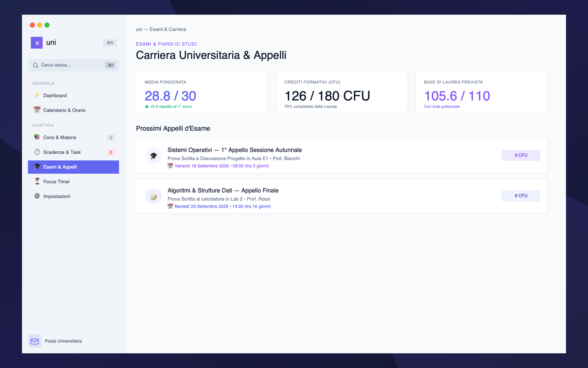
Task: Focus the Cerca veloce search field
Action: click(x=73, y=65)
